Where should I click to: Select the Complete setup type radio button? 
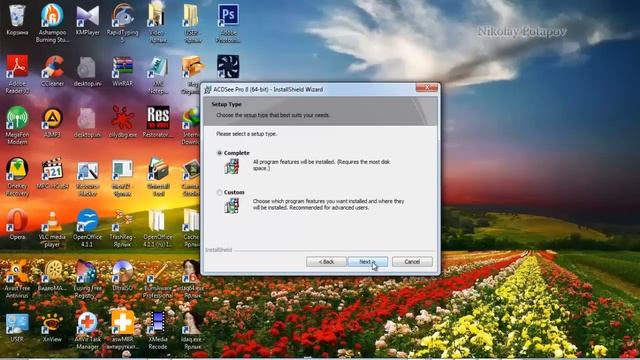(x=220, y=153)
